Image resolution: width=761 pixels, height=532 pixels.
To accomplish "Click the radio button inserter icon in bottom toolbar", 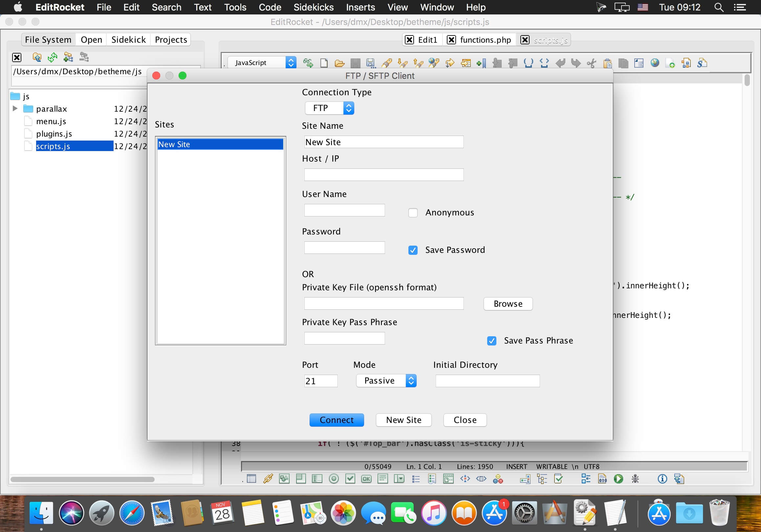I will coord(334,478).
